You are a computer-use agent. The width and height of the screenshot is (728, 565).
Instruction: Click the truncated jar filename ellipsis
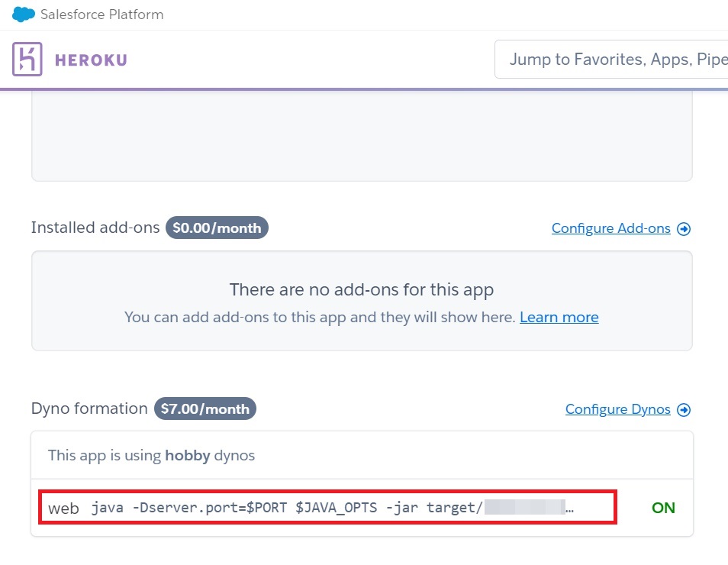[570, 510]
